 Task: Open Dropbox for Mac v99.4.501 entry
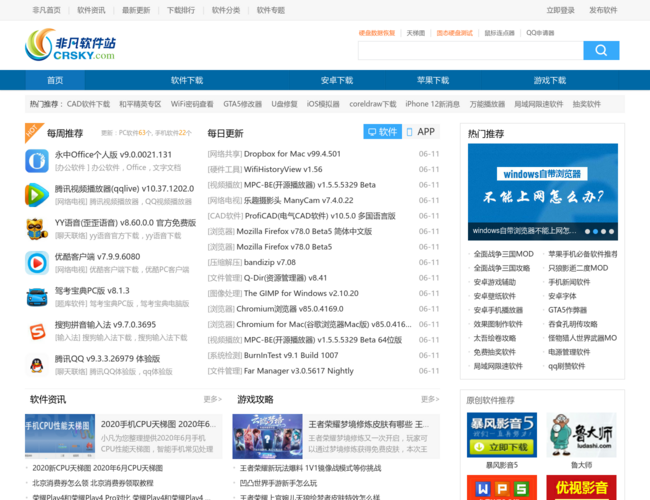(x=292, y=154)
